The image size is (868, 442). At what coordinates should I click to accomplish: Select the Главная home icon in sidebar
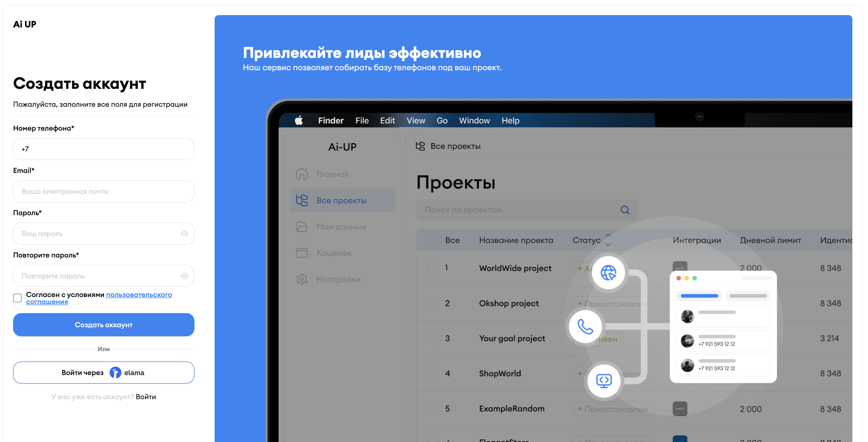pyautogui.click(x=302, y=174)
